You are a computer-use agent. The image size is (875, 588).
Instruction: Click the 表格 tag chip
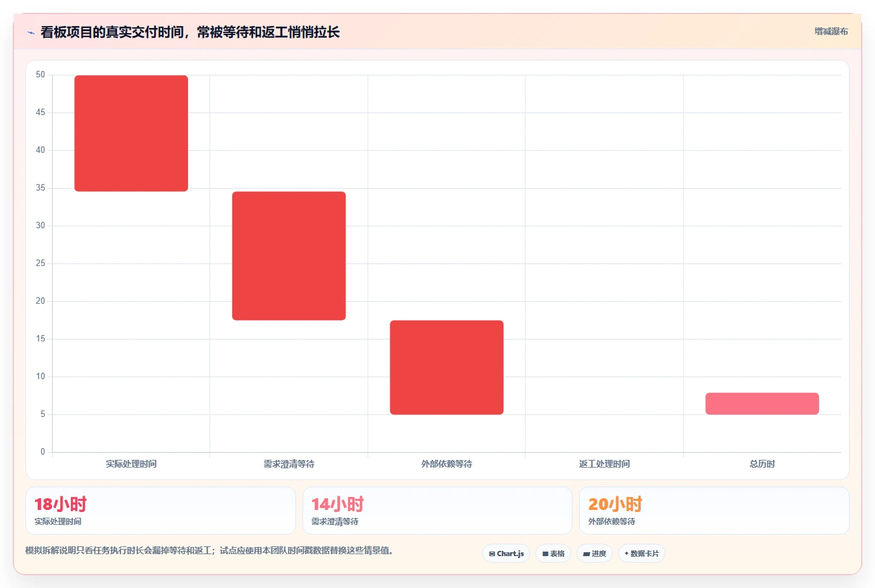coord(553,554)
